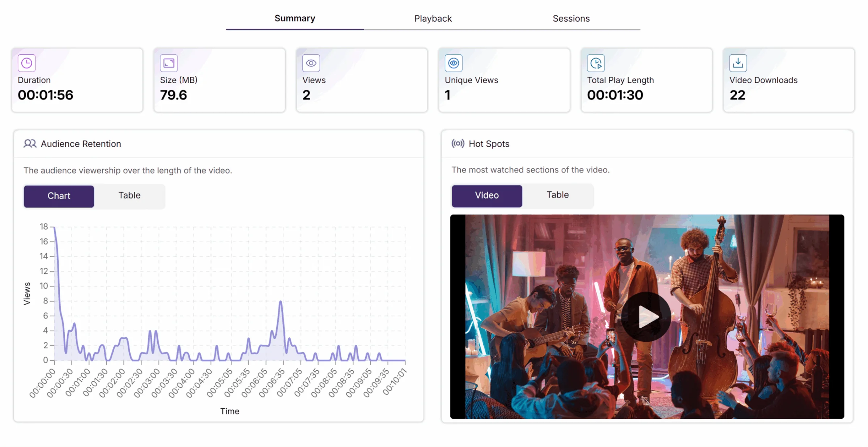Open the Sessions tab
Viewport: 868px width, 447px height.
[571, 18]
